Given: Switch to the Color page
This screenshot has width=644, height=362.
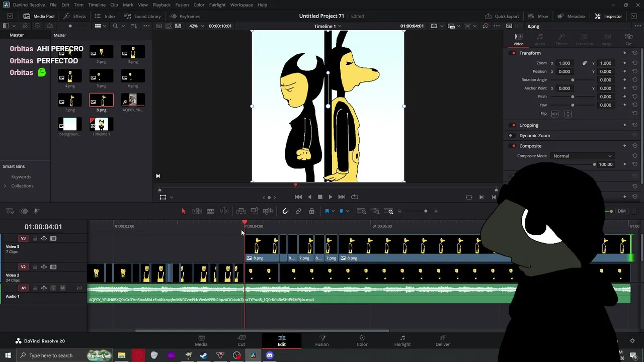Looking at the screenshot, I should pos(362,341).
